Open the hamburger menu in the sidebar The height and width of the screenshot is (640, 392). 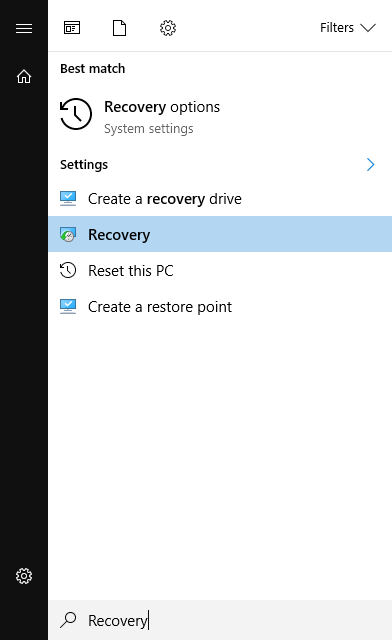tap(24, 28)
